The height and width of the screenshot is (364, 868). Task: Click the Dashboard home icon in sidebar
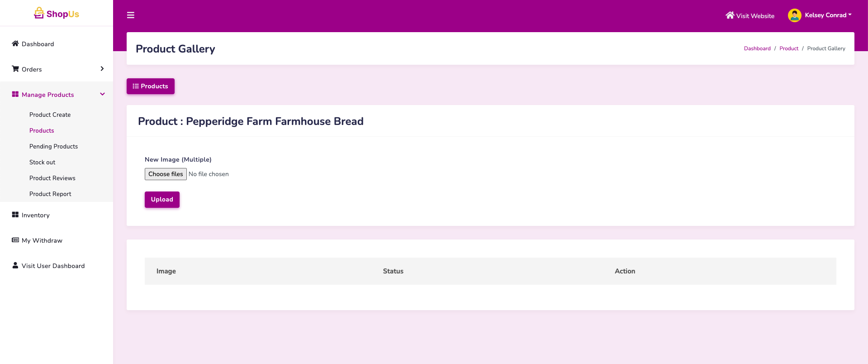(15, 43)
